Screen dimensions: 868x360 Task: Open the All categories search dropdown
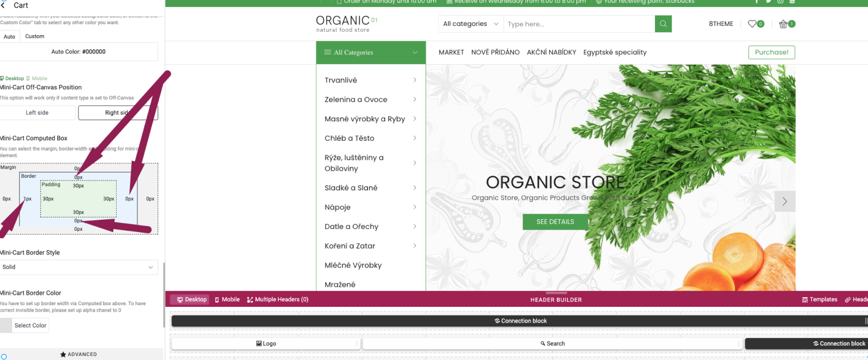click(471, 24)
